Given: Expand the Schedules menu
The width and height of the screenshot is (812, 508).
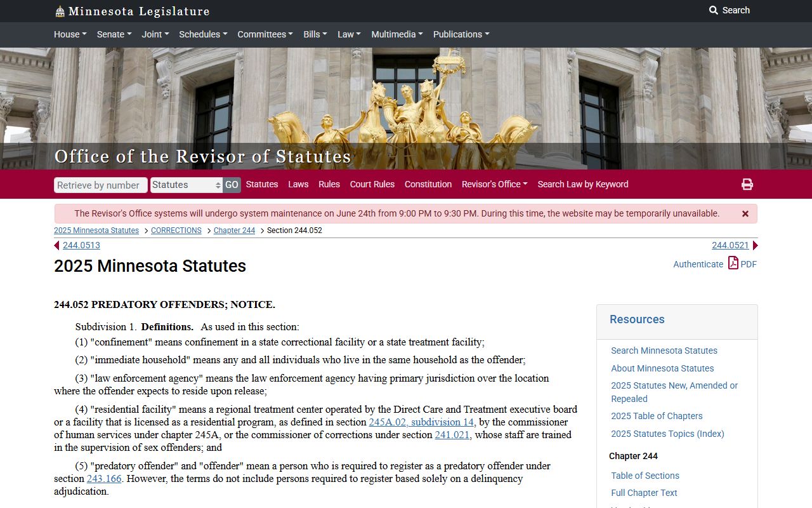Looking at the screenshot, I should pos(203,34).
